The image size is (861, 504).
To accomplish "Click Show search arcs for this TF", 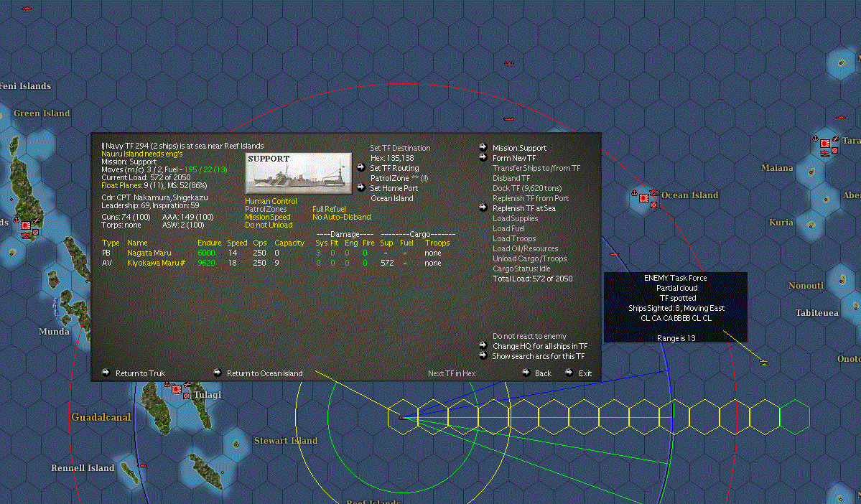I will coord(538,356).
